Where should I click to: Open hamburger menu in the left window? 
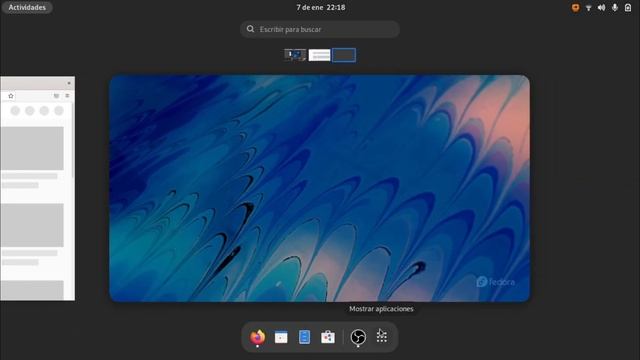67,96
